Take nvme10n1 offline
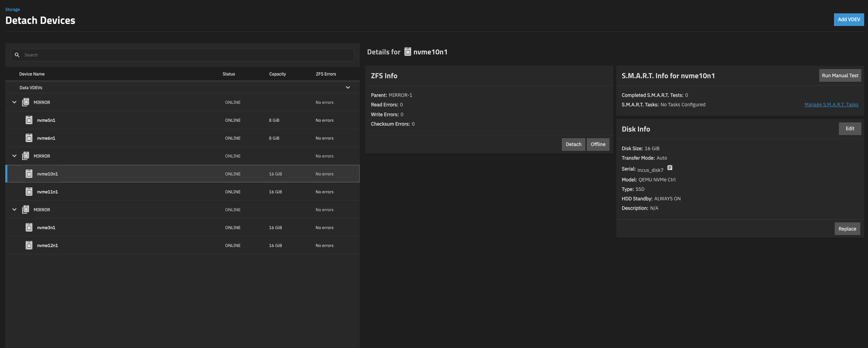This screenshot has height=348, width=868. pyautogui.click(x=598, y=144)
